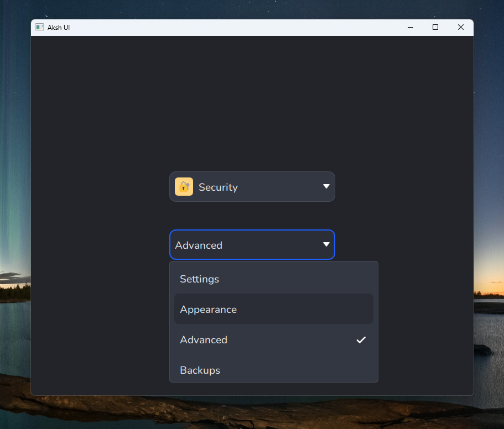Click the Aksh UI app icon in title bar
The height and width of the screenshot is (429, 504).
[39, 27]
